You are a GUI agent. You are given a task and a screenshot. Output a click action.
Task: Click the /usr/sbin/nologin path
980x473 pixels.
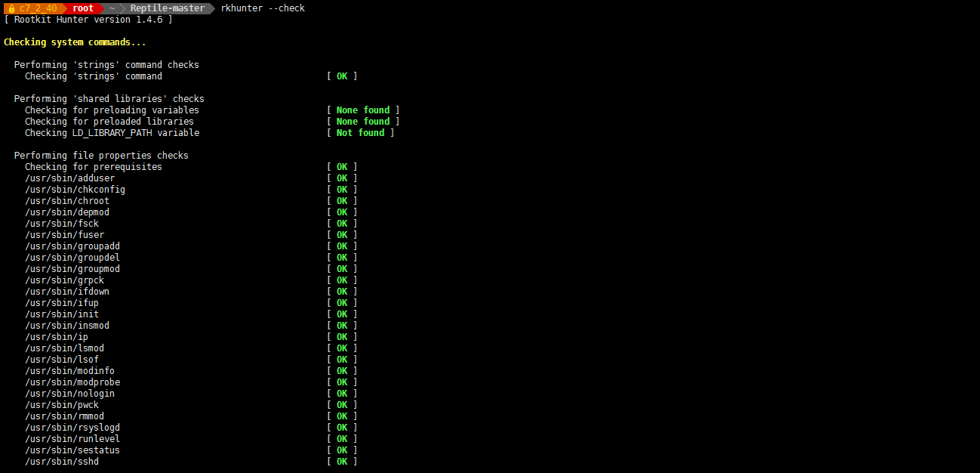click(69, 394)
